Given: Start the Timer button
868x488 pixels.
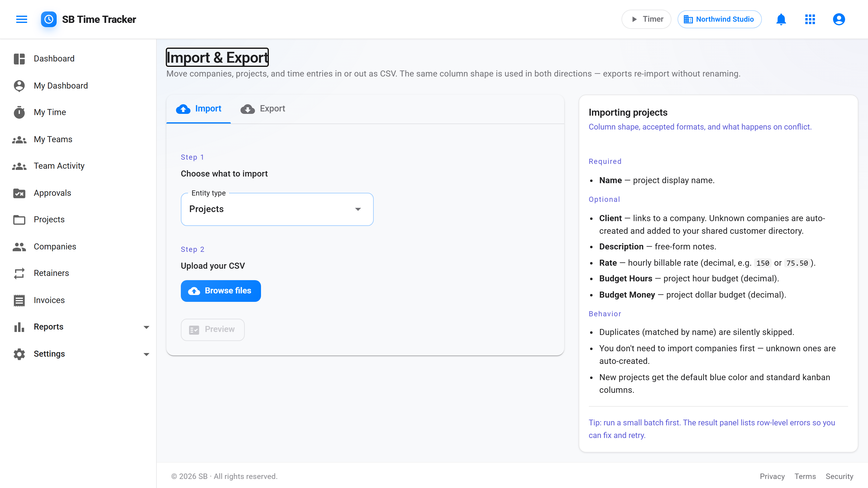Looking at the screenshot, I should pyautogui.click(x=646, y=19).
